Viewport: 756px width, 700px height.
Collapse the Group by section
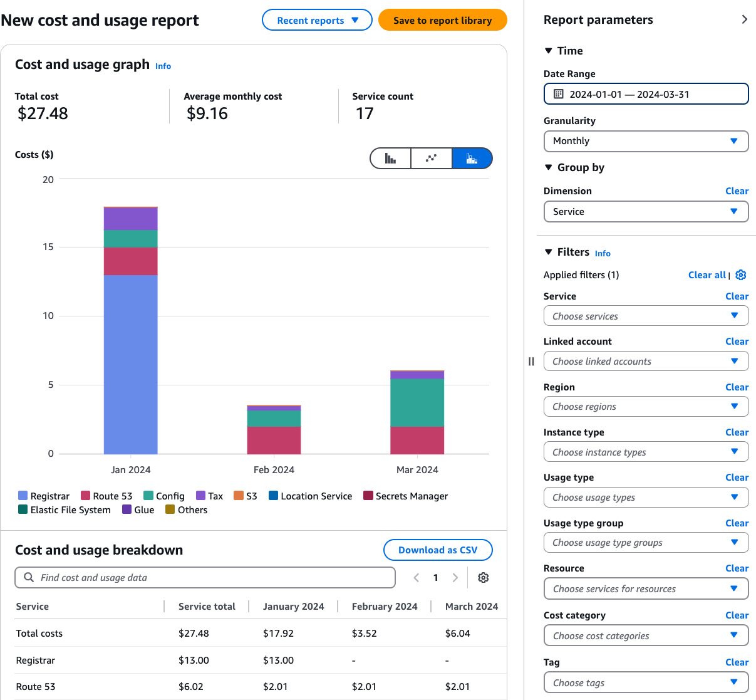click(x=549, y=167)
